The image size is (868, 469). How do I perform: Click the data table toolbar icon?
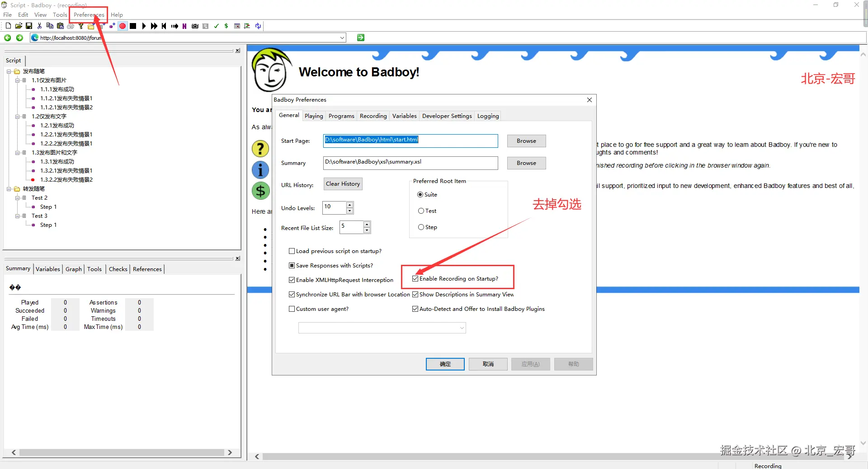pyautogui.click(x=237, y=26)
